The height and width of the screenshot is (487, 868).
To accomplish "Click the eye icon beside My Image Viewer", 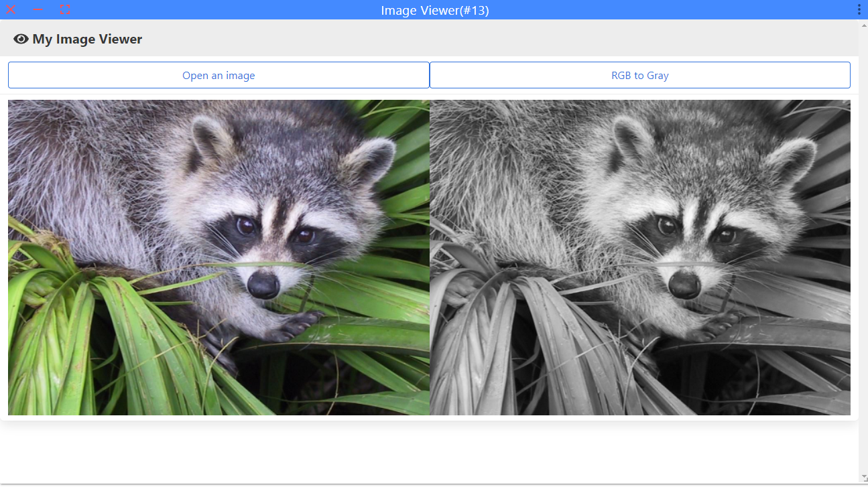I will coord(21,39).
